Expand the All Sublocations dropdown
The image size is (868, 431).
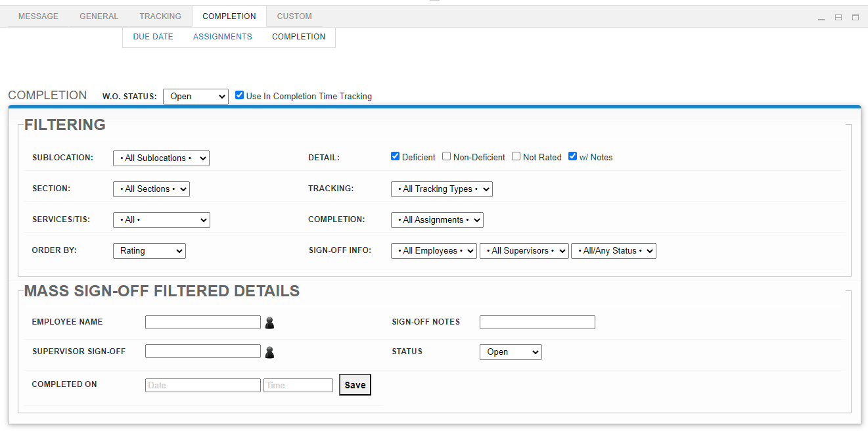pyautogui.click(x=161, y=158)
